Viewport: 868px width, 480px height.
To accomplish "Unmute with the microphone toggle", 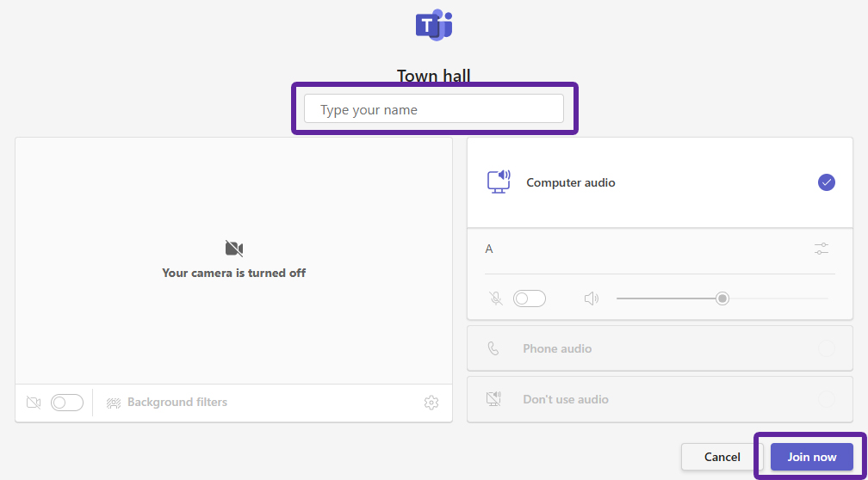I will (530, 298).
